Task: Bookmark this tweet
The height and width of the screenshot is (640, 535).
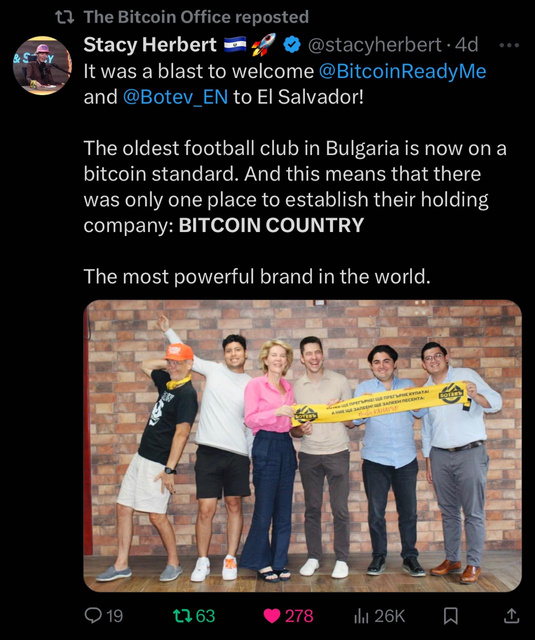Action: [x=451, y=616]
